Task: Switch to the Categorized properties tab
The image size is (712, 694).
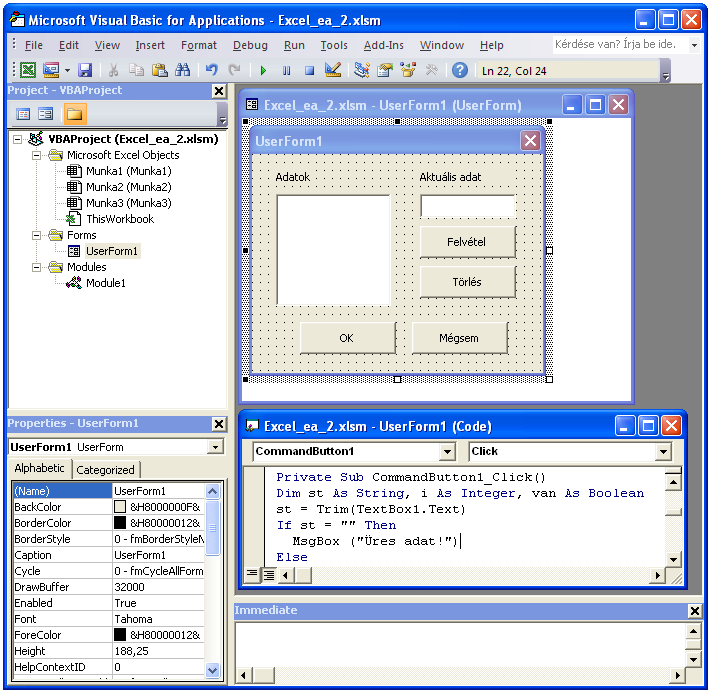Action: click(x=105, y=470)
